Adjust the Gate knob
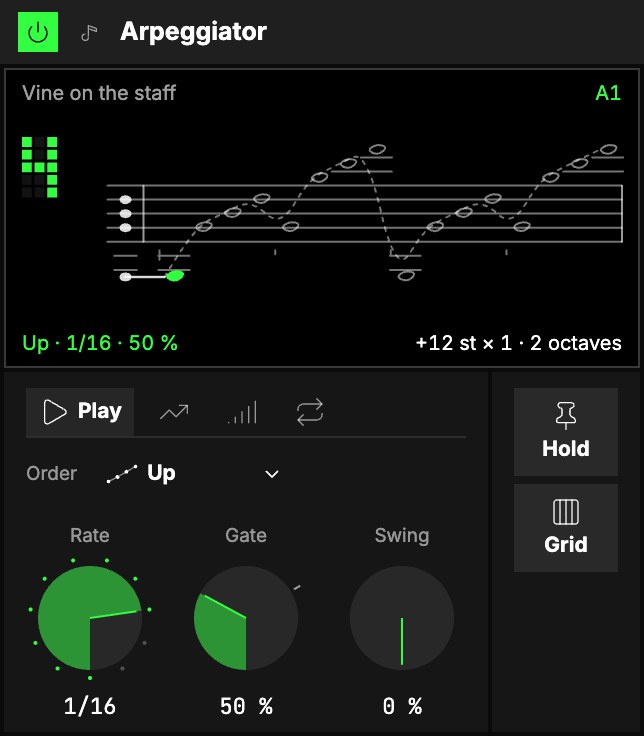The height and width of the screenshot is (736, 644). (246, 618)
